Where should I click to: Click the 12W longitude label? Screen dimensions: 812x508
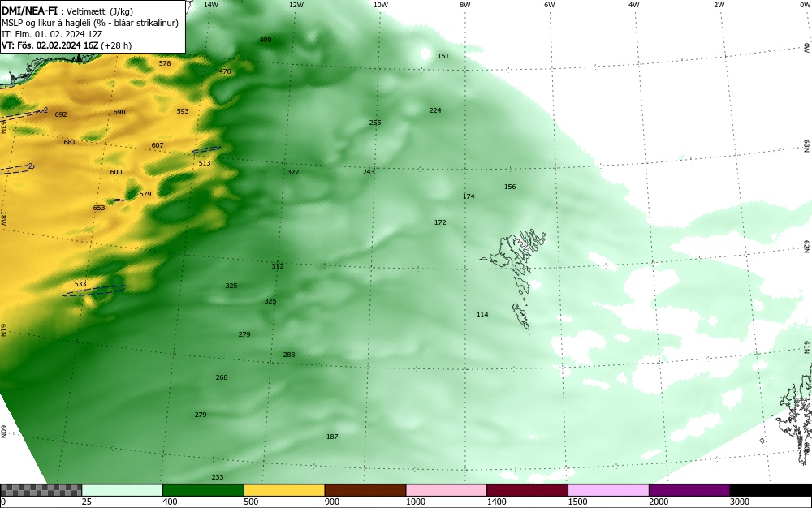pyautogui.click(x=296, y=5)
